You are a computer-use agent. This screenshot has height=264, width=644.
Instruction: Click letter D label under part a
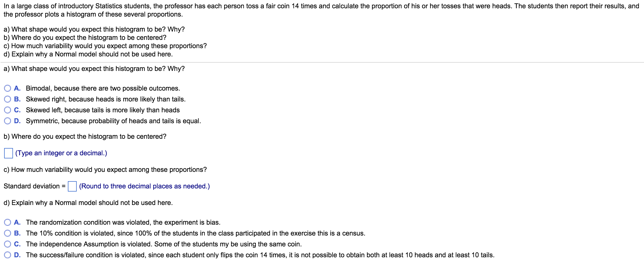[x=17, y=121]
